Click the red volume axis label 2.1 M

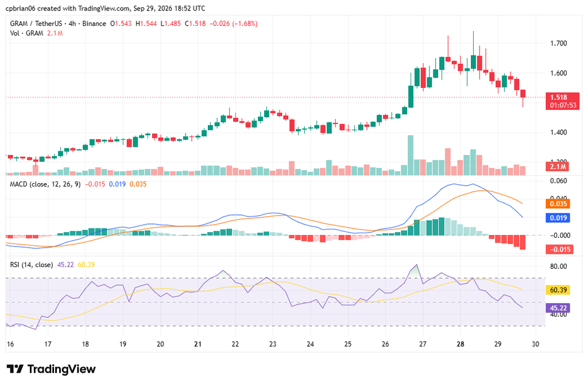point(558,167)
